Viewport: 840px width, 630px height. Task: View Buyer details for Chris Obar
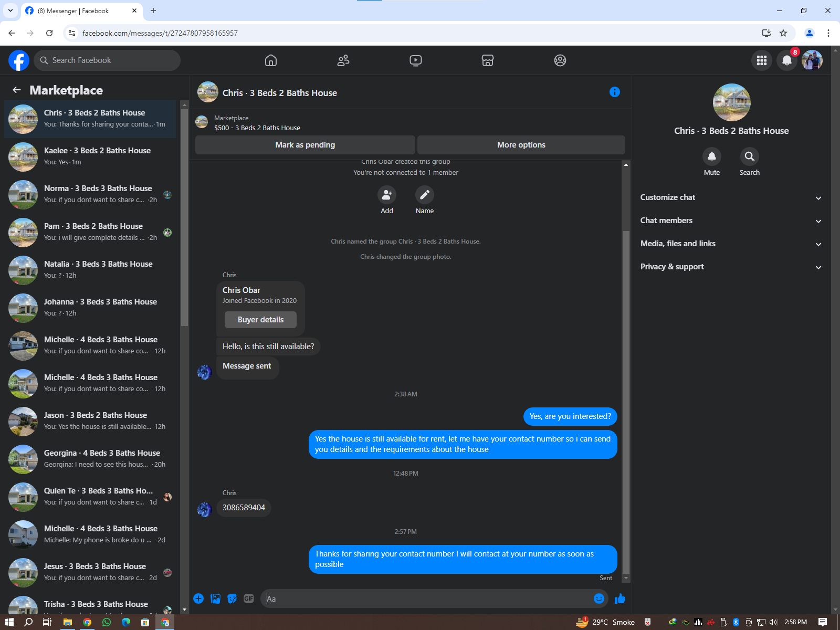point(260,320)
